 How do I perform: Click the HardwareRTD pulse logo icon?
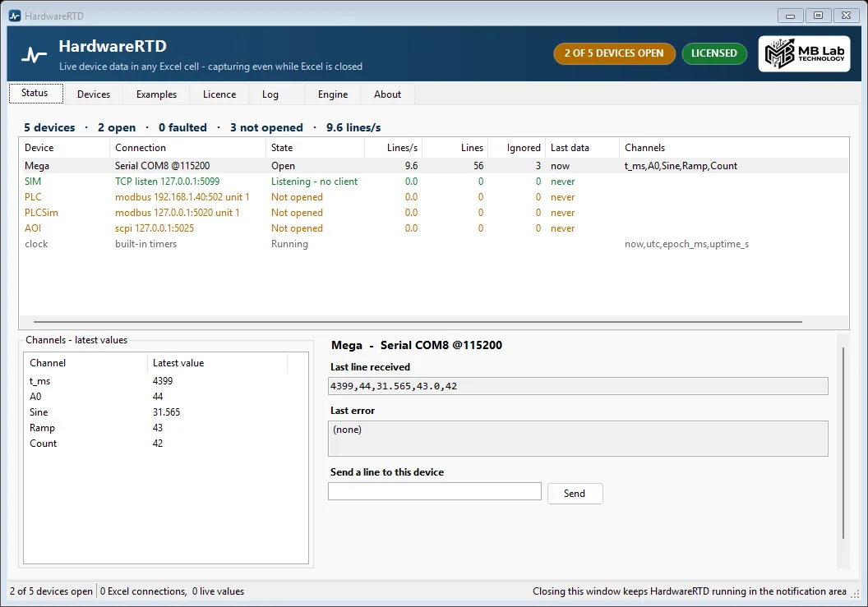coord(34,55)
